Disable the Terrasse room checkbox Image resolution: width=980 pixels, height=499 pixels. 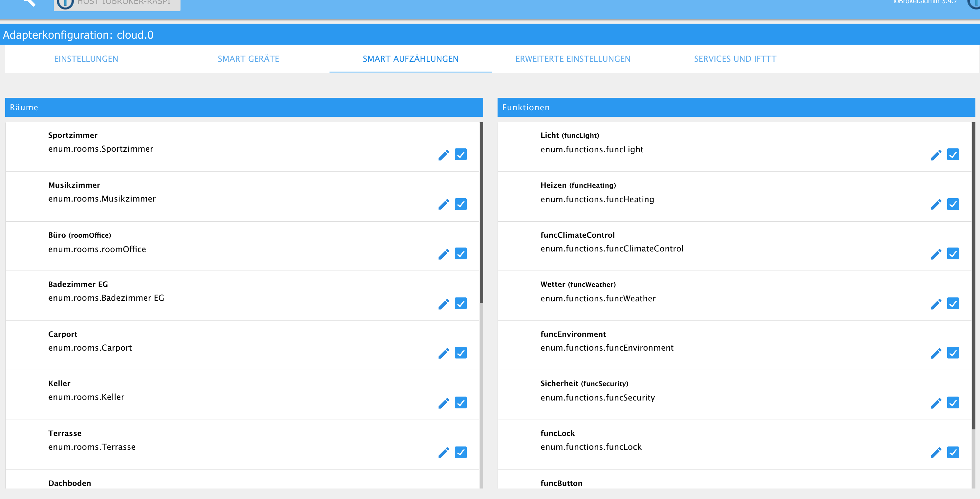click(x=461, y=452)
